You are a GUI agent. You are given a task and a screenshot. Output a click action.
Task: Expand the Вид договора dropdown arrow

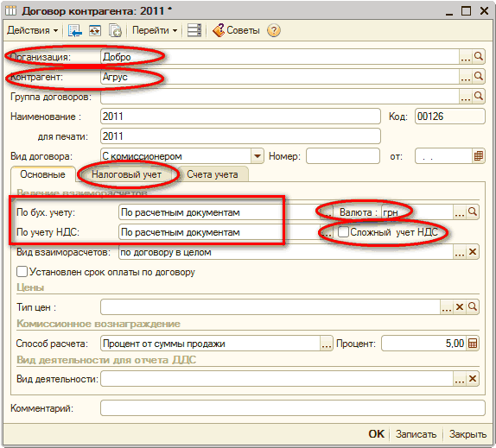[258, 156]
